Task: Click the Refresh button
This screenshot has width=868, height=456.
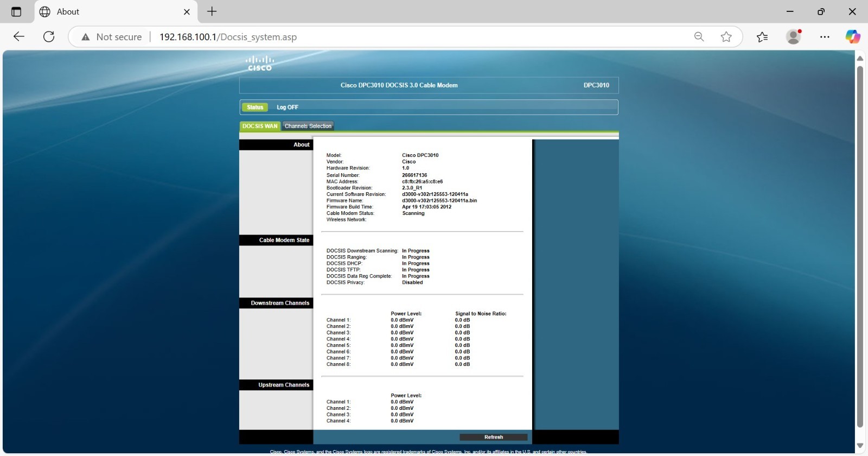Action: click(494, 437)
